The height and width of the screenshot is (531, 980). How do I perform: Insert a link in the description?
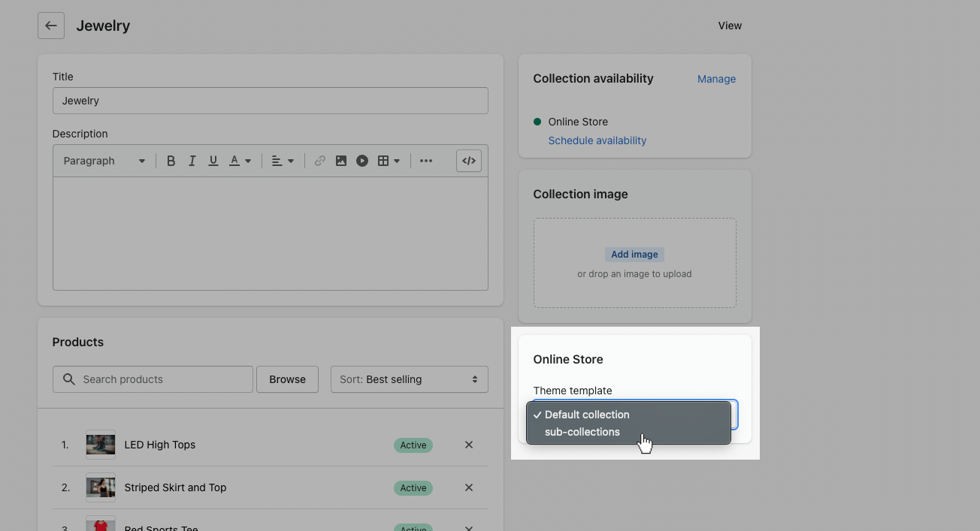click(x=320, y=161)
